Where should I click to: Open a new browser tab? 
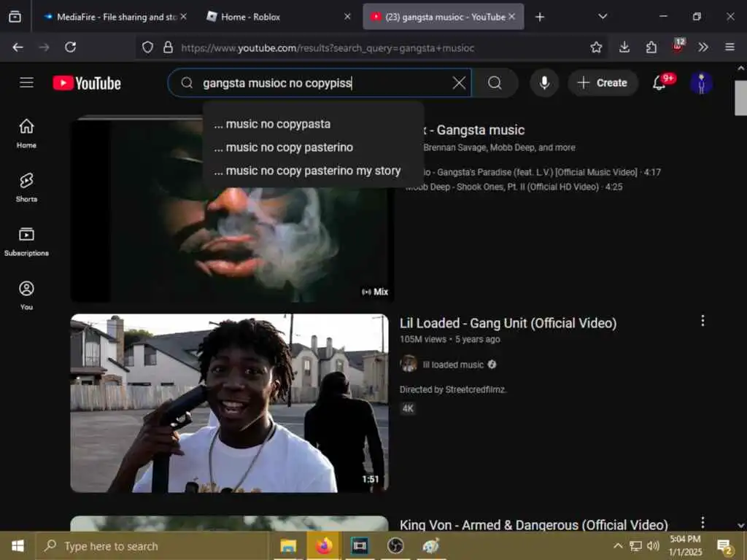pyautogui.click(x=540, y=17)
